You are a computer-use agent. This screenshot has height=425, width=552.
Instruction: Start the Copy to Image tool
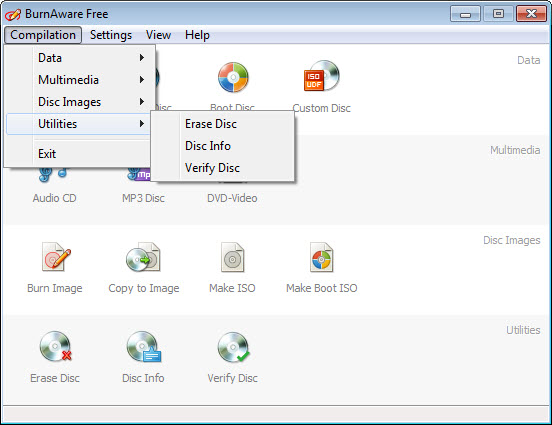pos(144,257)
